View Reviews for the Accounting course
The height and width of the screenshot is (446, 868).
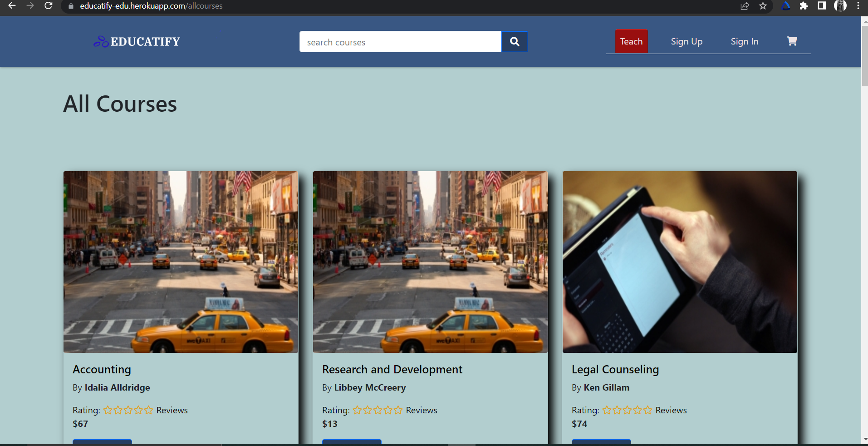(x=172, y=410)
